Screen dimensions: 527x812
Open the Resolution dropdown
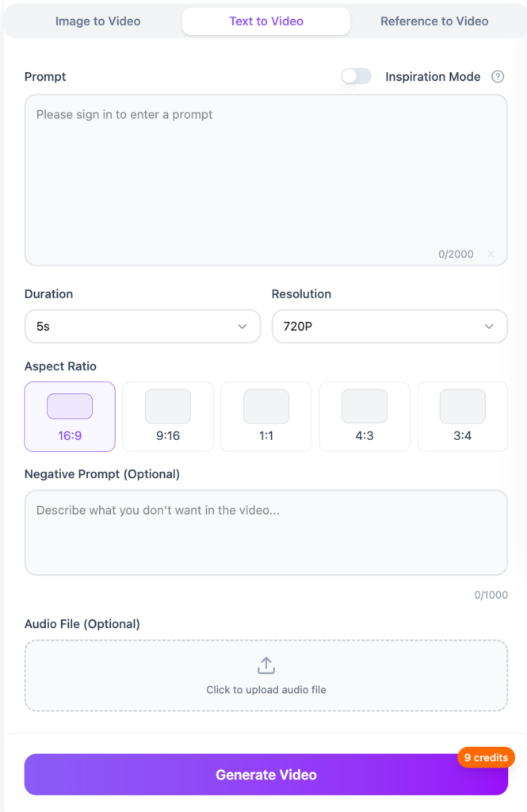389,326
